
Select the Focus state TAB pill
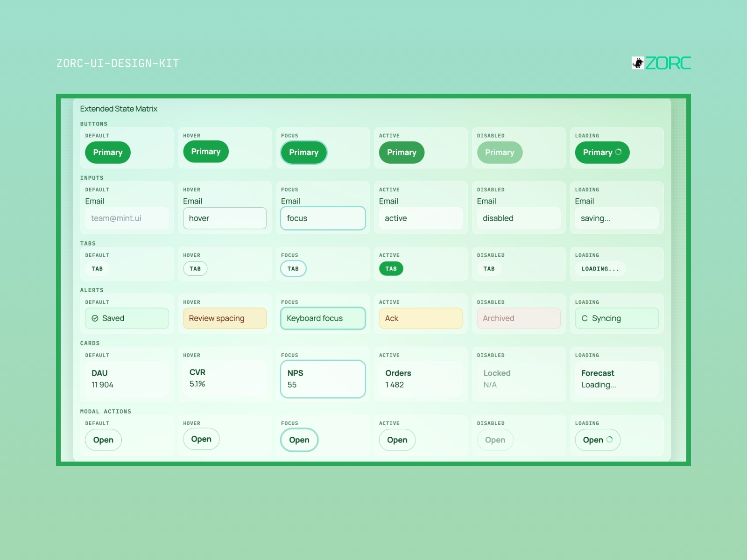(x=293, y=269)
